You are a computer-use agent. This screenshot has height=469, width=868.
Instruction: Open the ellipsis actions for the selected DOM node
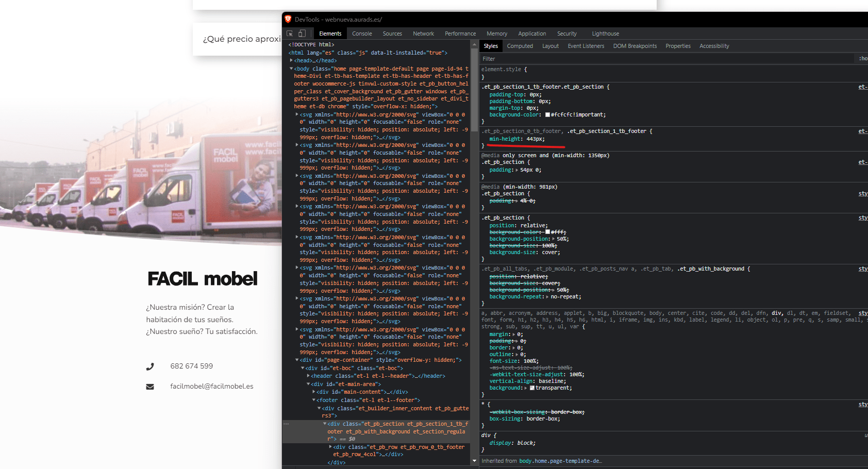[x=286, y=424]
